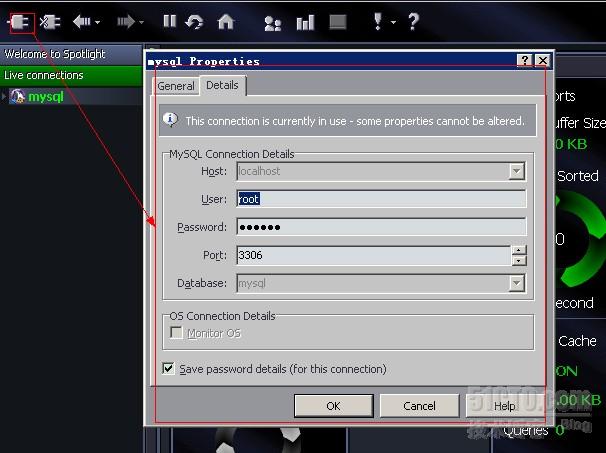This screenshot has height=453, width=606.
Task: Click the info icon in the notice banner
Action: (x=170, y=120)
